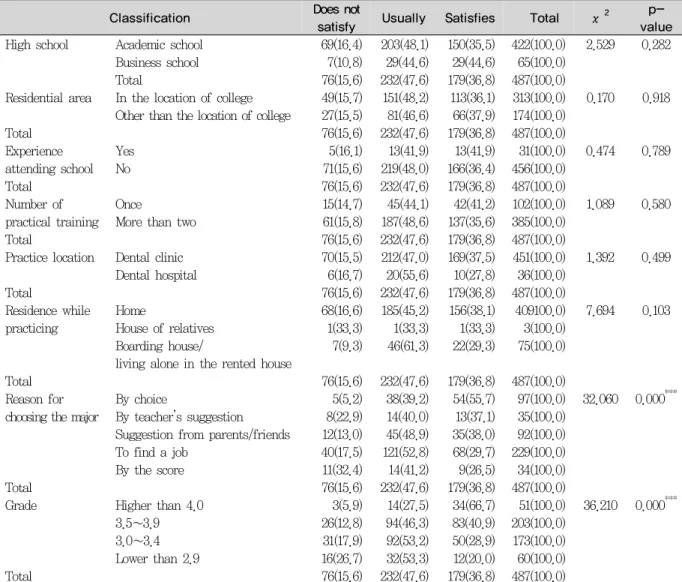Select the 'Business school' row label
Screen dimensions: 682x582
[157, 63]
